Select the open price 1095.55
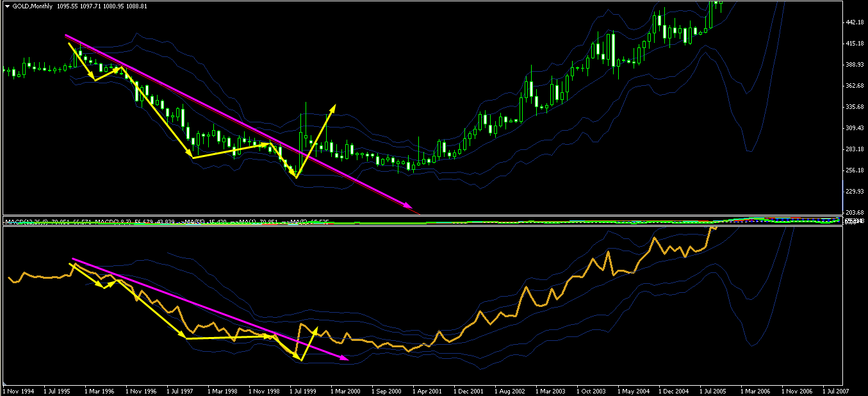868x396 pixels. 67,5
